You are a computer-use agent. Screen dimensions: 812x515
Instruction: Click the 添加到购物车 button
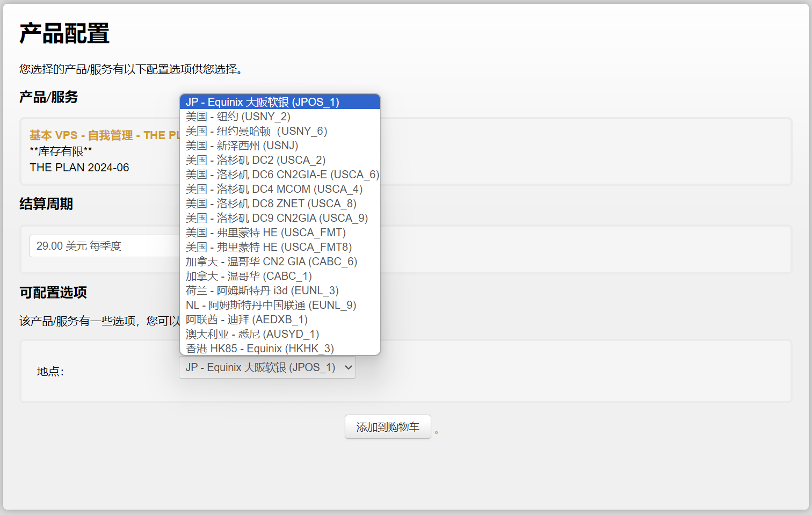point(388,427)
